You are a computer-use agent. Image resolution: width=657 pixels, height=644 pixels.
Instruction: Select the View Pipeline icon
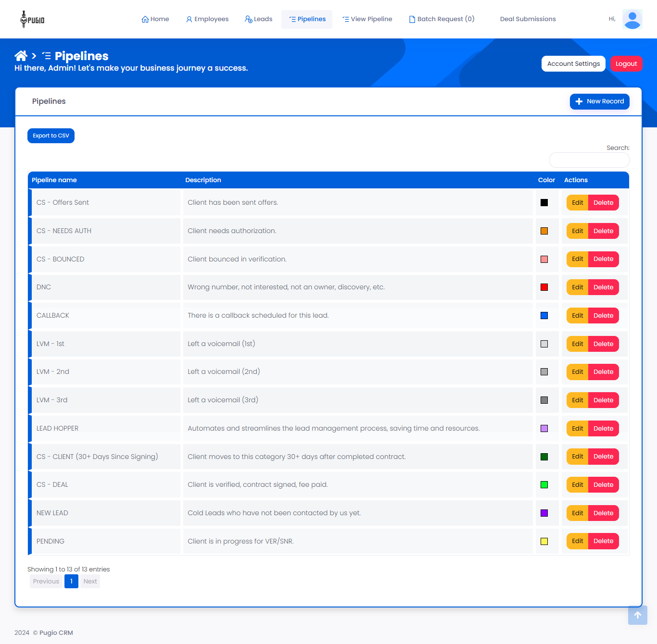345,18
